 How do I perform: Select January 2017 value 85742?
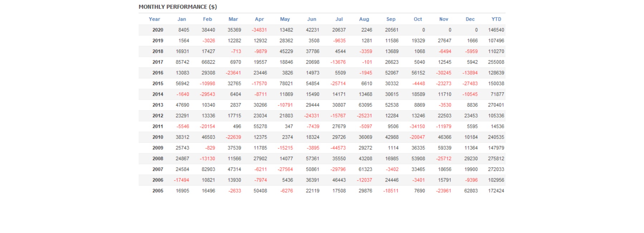(182, 62)
